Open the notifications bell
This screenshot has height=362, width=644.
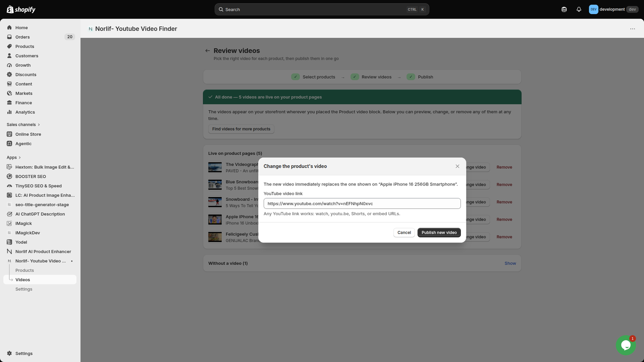pos(579,9)
